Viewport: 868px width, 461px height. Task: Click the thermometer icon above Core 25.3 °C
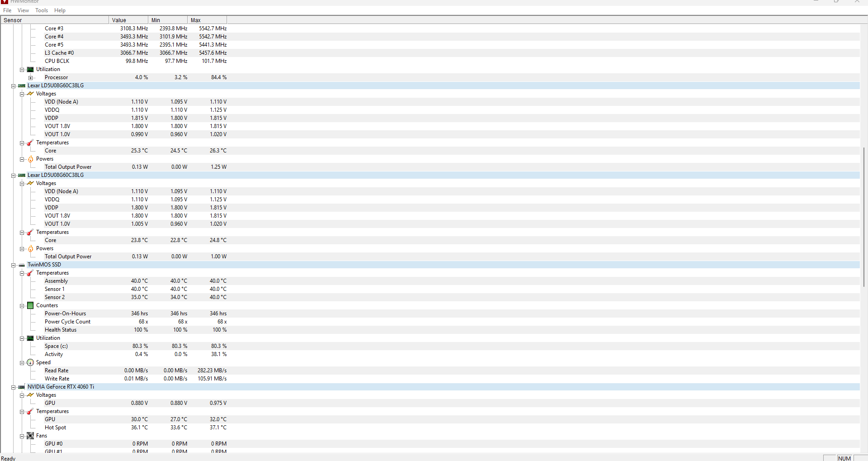click(x=30, y=143)
